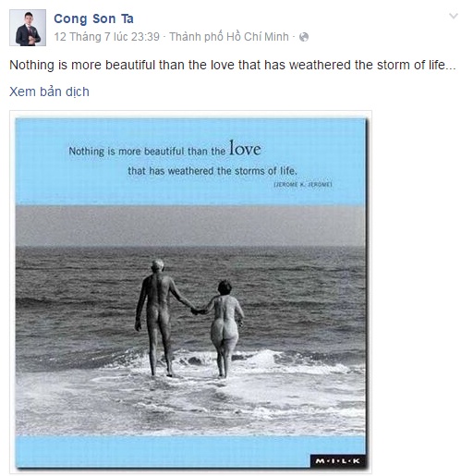
Task: Click the globe public privacy icon
Action: [x=304, y=37]
